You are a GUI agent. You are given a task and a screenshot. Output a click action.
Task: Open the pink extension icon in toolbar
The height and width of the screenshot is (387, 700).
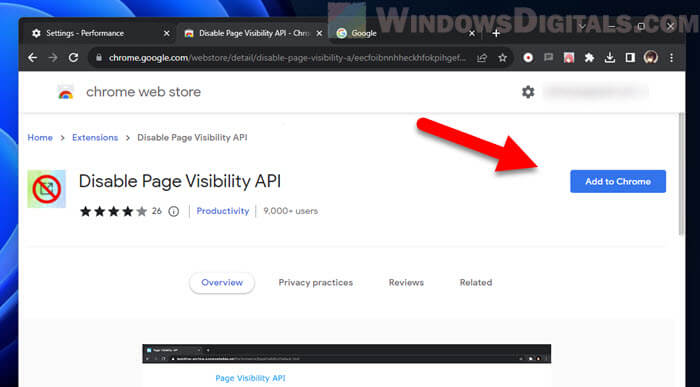569,58
